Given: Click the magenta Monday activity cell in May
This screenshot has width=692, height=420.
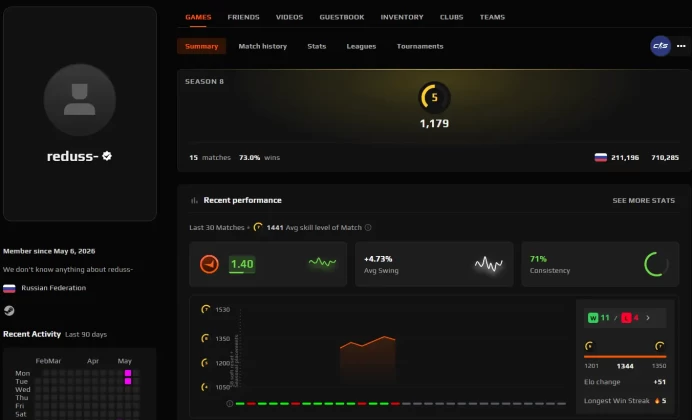Looking at the screenshot, I should [128, 373].
